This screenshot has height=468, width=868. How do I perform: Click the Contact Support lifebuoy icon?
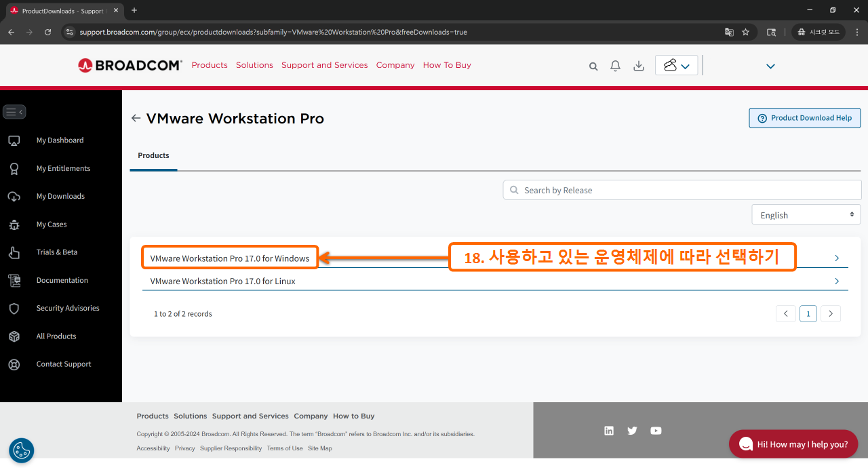pos(14,364)
